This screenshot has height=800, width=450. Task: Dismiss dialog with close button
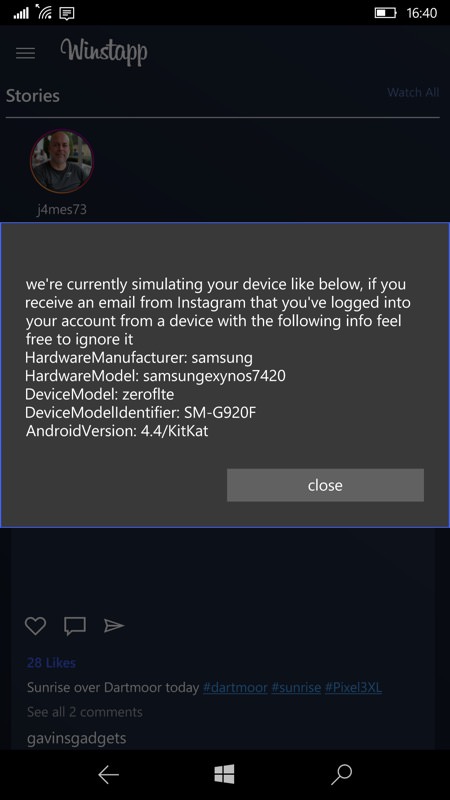325,485
